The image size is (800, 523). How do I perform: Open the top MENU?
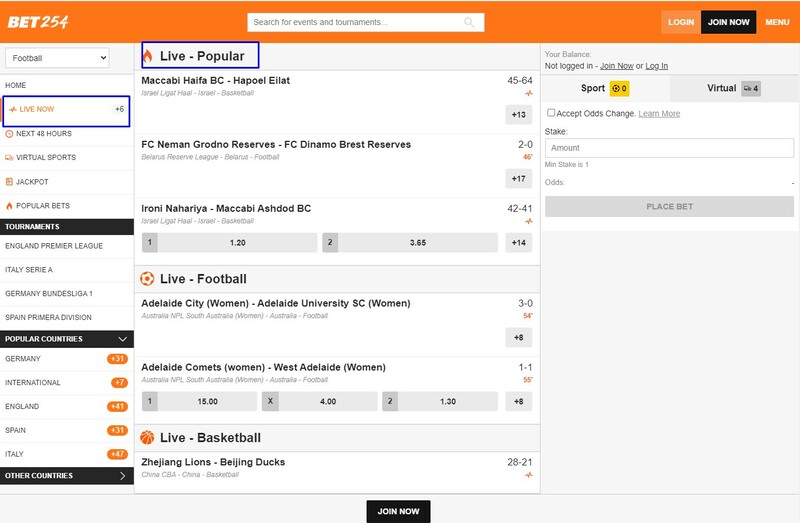coord(777,22)
